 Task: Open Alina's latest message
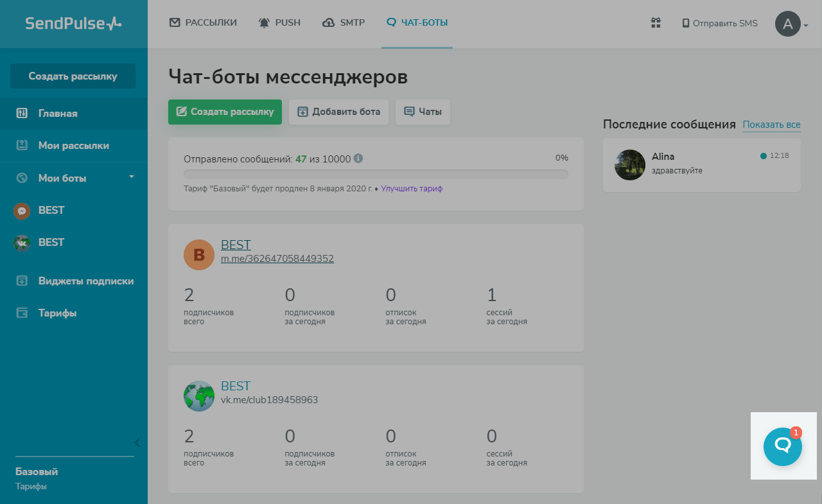pos(701,164)
